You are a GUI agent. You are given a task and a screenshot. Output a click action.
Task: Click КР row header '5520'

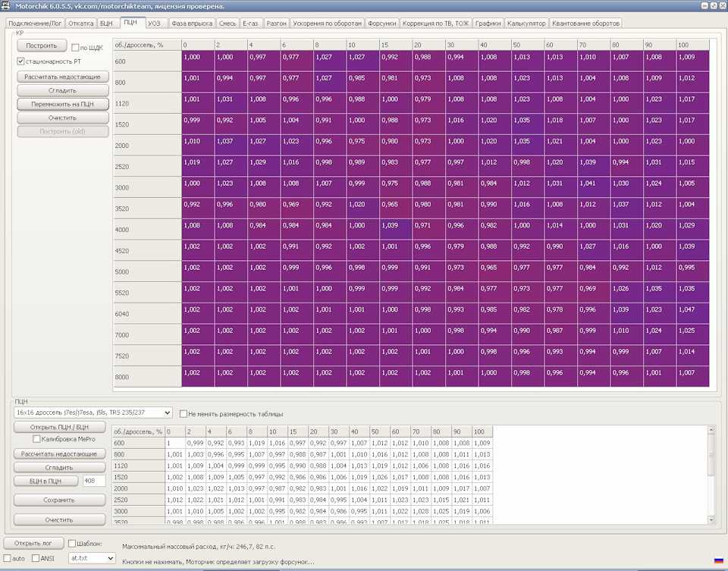coord(147,293)
